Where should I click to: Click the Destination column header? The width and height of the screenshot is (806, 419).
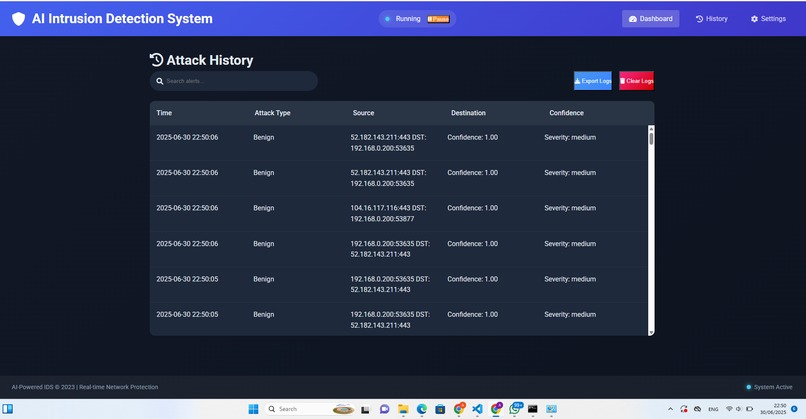[x=468, y=113]
